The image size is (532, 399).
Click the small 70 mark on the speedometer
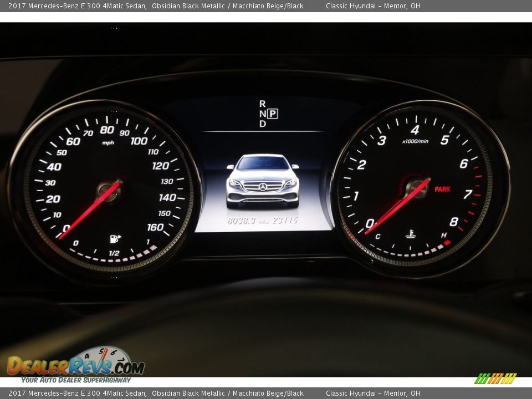click(88, 134)
